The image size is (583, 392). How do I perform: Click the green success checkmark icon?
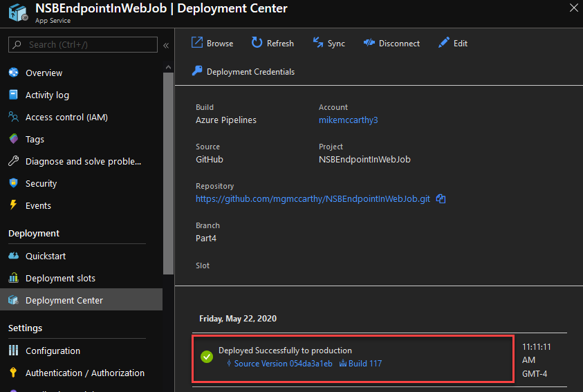[x=207, y=357]
